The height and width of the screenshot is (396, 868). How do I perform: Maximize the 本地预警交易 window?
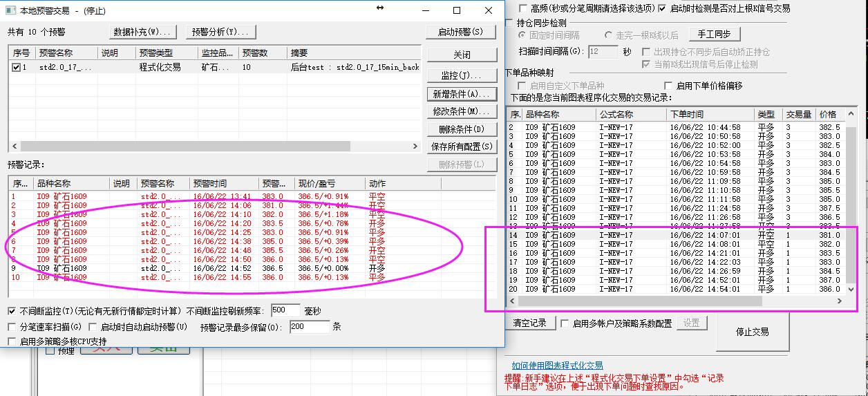click(x=457, y=10)
